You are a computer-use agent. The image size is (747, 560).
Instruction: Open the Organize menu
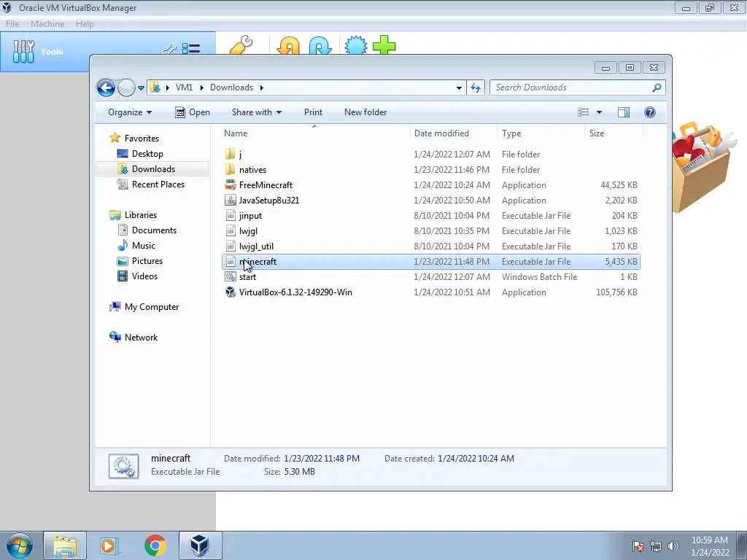pyautogui.click(x=130, y=112)
